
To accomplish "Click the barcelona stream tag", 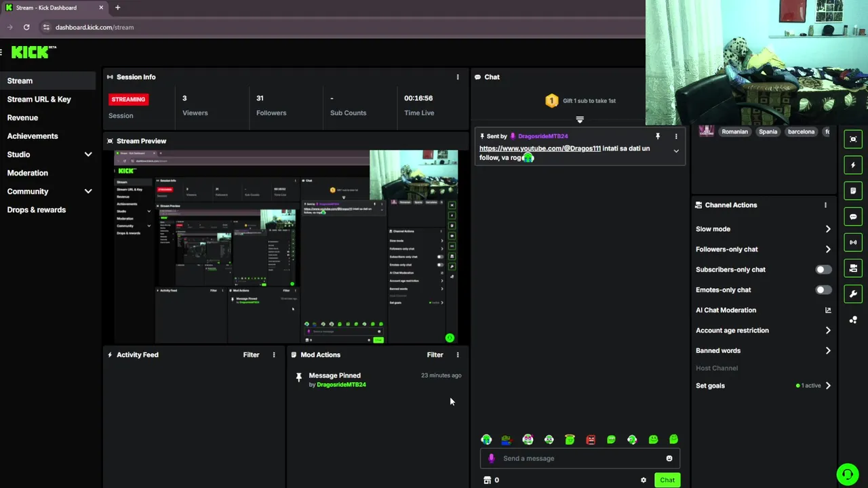I will [x=801, y=131].
